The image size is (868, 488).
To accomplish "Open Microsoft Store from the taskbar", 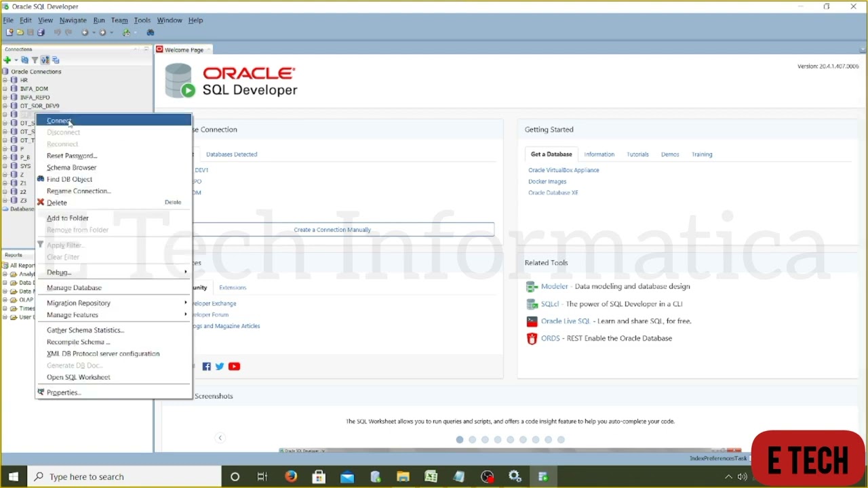I will click(x=319, y=476).
